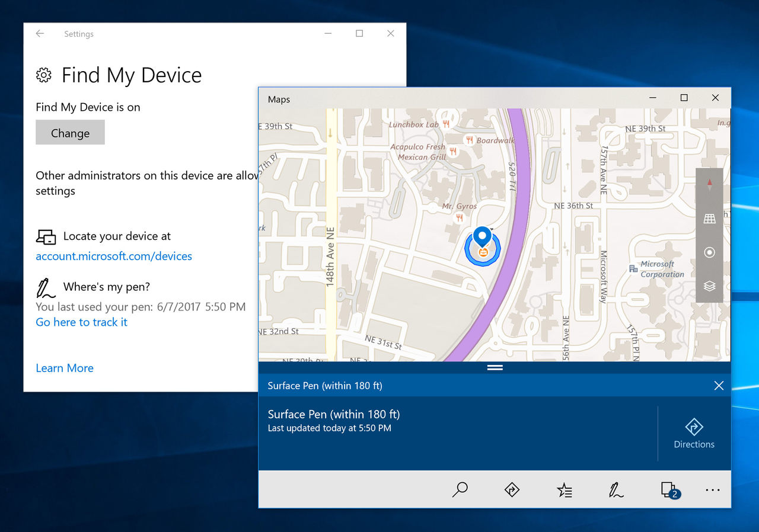Open the map views layers control

click(x=709, y=286)
